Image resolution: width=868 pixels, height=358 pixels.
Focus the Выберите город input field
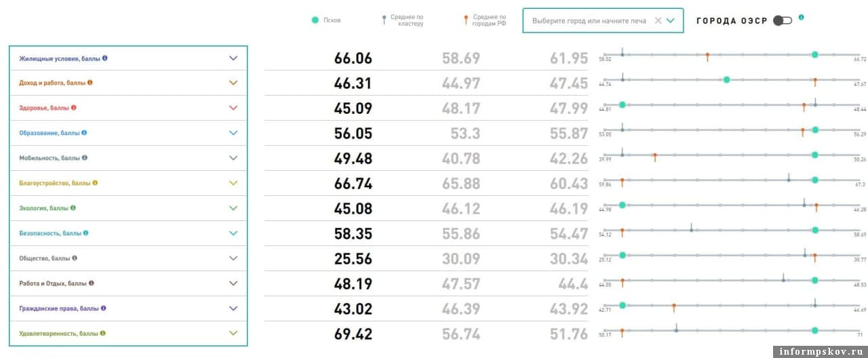589,21
